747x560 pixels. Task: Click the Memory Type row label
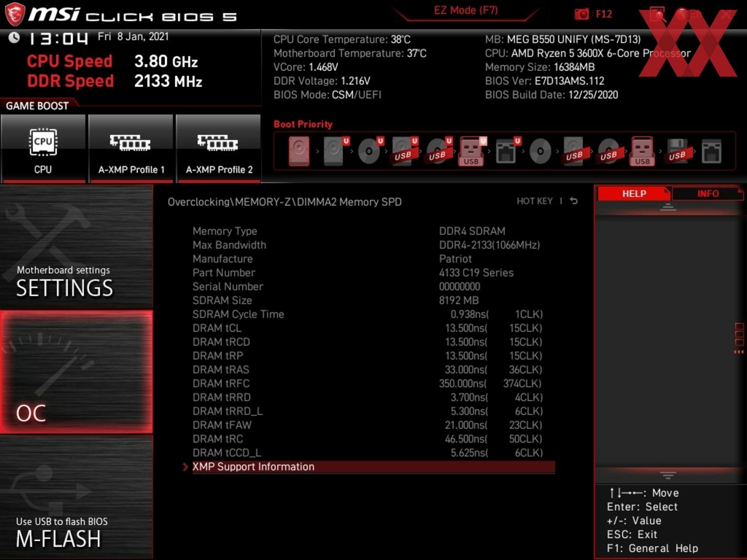click(x=225, y=231)
